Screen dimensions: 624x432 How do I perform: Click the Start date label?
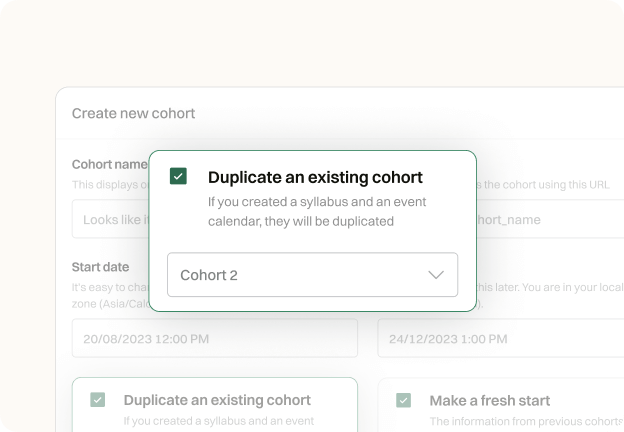click(100, 267)
